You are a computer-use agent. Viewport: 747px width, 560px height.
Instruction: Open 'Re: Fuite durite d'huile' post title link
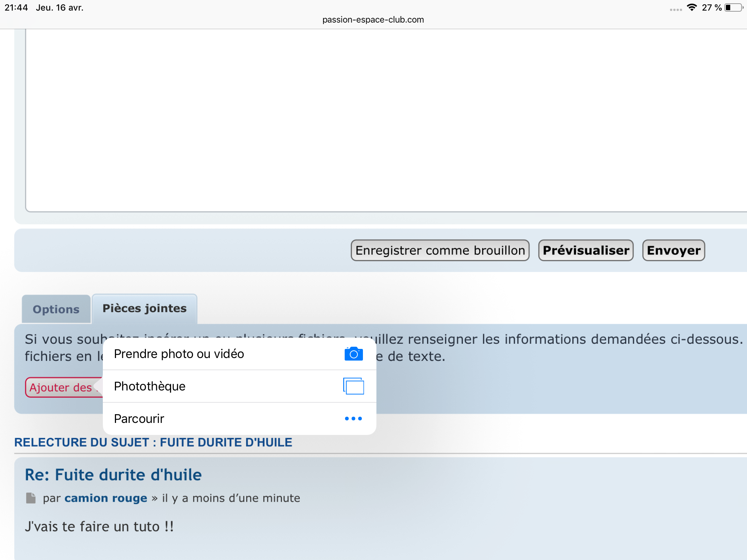[113, 475]
